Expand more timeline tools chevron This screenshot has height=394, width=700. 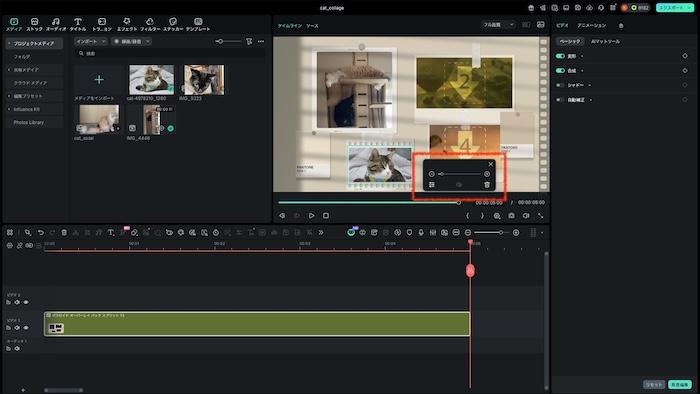click(321, 232)
